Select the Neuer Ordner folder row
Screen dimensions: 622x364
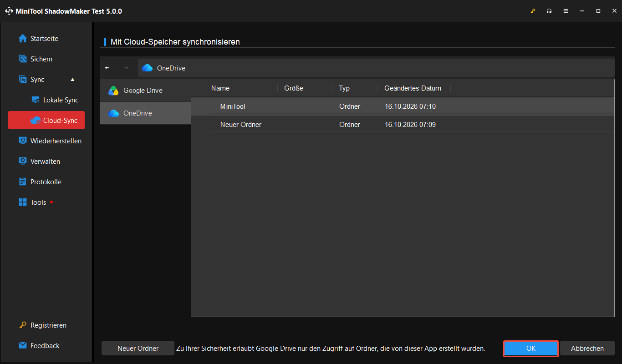click(403, 125)
